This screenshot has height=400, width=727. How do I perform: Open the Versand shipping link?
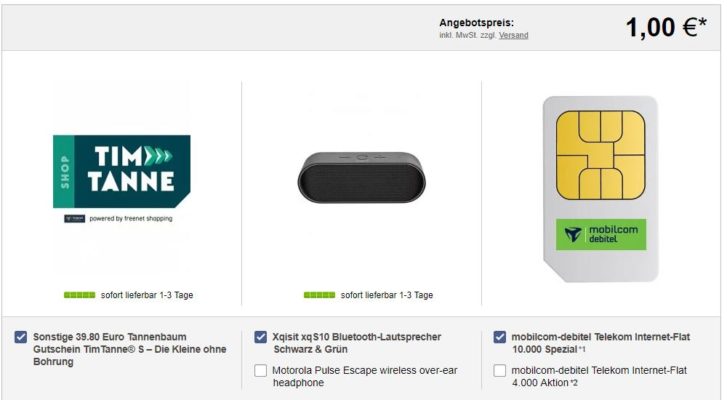(x=513, y=35)
